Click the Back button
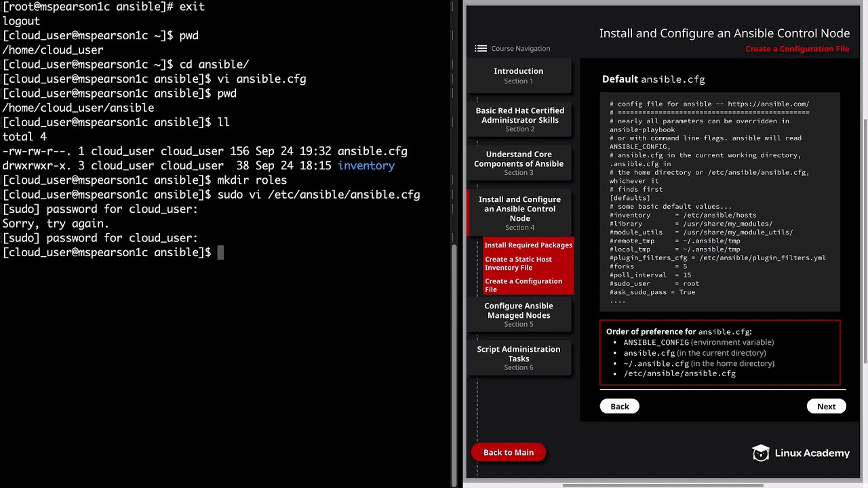The height and width of the screenshot is (488, 868). [x=620, y=407]
